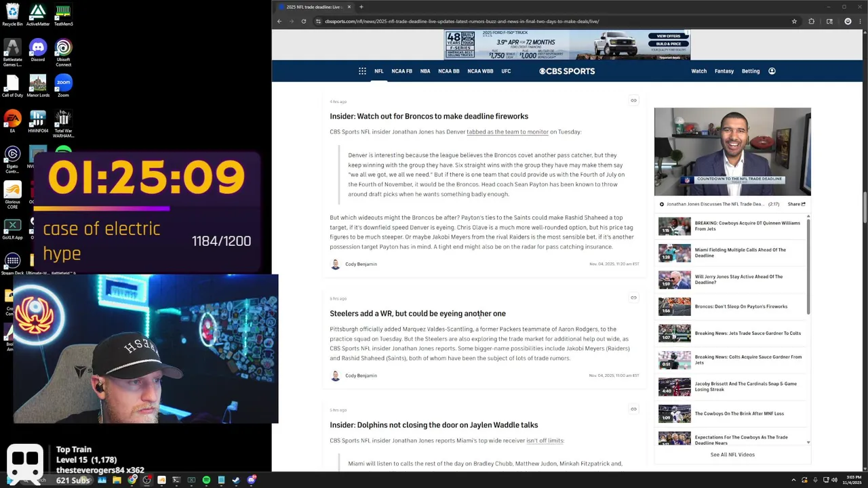Follow the "isn't off limits" link
The image size is (868, 488).
(545, 441)
